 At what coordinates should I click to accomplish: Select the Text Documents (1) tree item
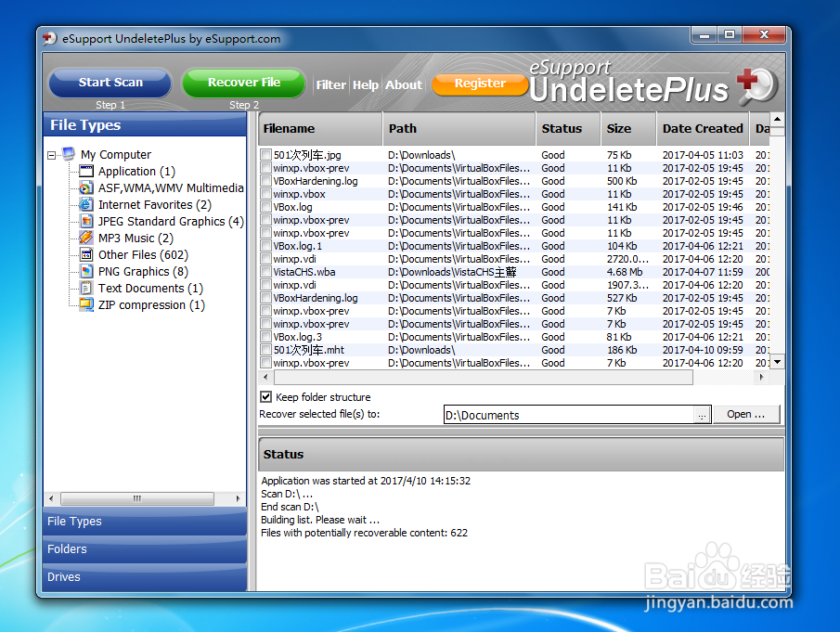150,289
